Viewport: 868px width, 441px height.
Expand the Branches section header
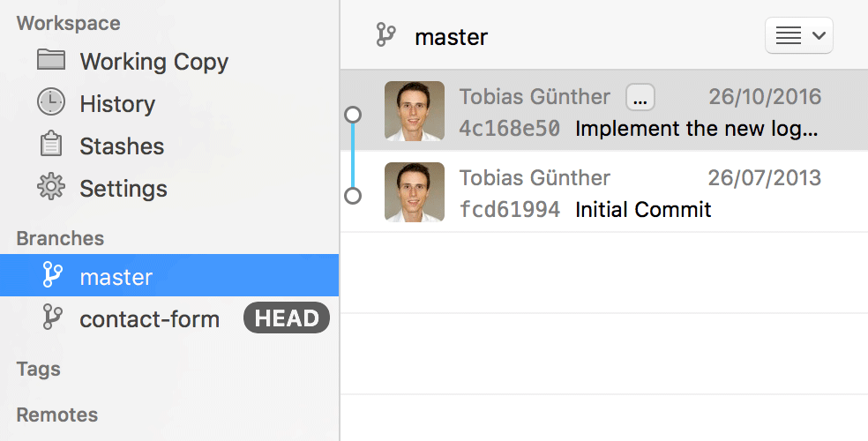click(60, 238)
